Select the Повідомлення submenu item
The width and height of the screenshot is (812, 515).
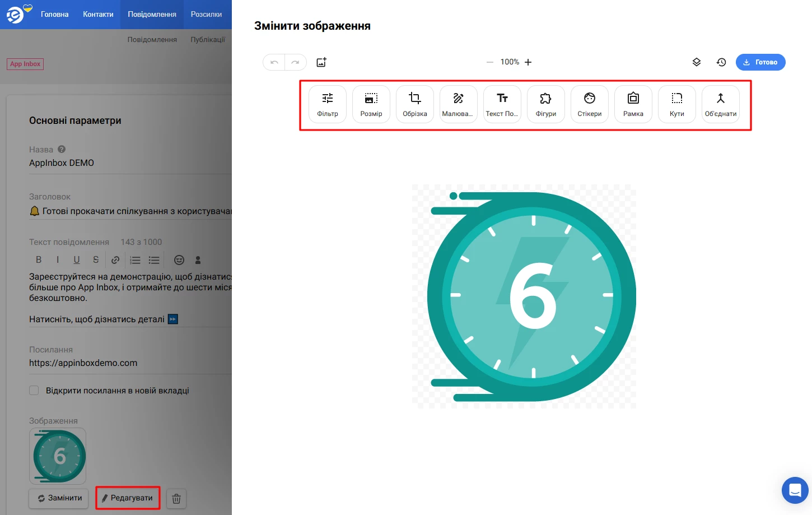(x=152, y=40)
